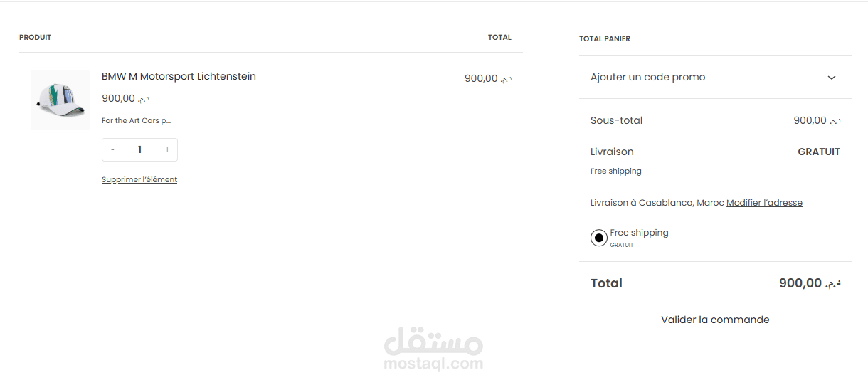Select the Free shipping radio button
The height and width of the screenshot is (380, 868).
(599, 238)
